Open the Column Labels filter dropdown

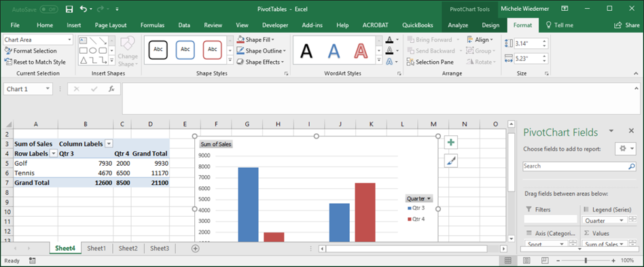[109, 144]
